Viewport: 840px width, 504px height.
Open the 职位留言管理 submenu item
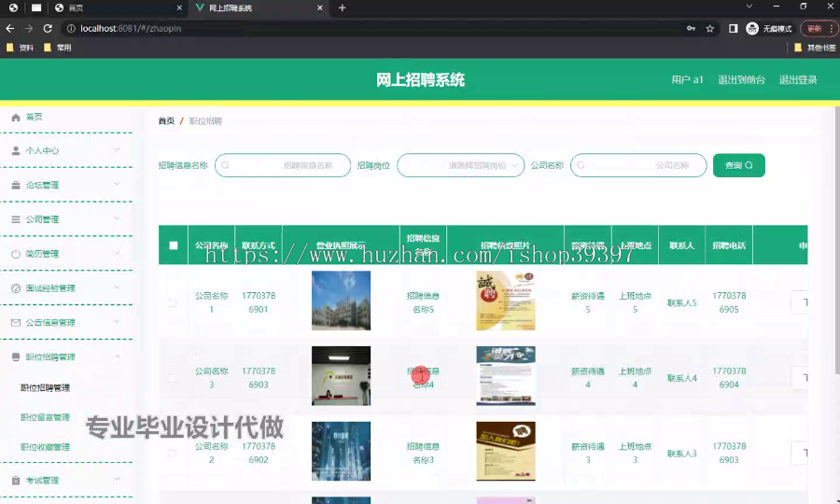(45, 417)
